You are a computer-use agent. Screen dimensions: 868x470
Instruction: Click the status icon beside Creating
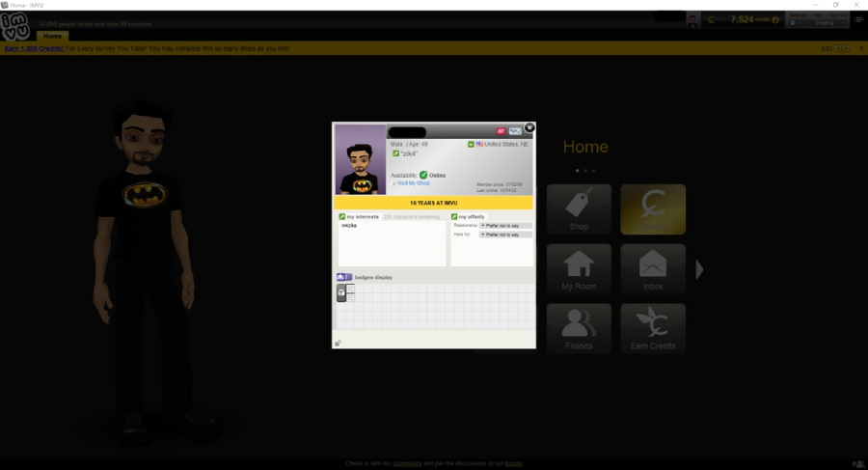click(793, 23)
